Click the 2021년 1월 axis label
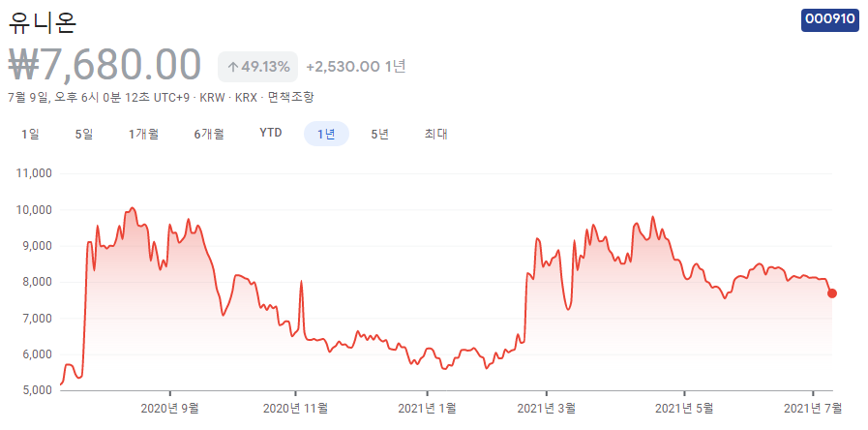This screenshot has height=430, width=868. tap(427, 409)
